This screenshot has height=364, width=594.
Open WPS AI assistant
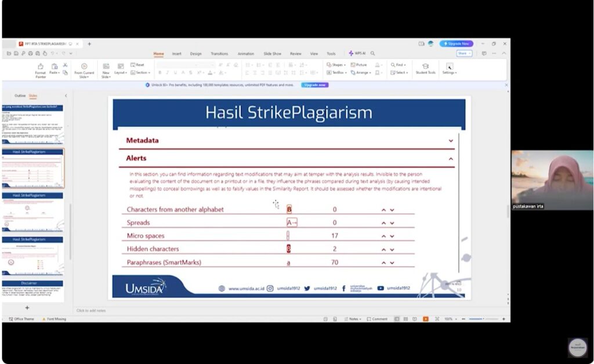point(357,53)
